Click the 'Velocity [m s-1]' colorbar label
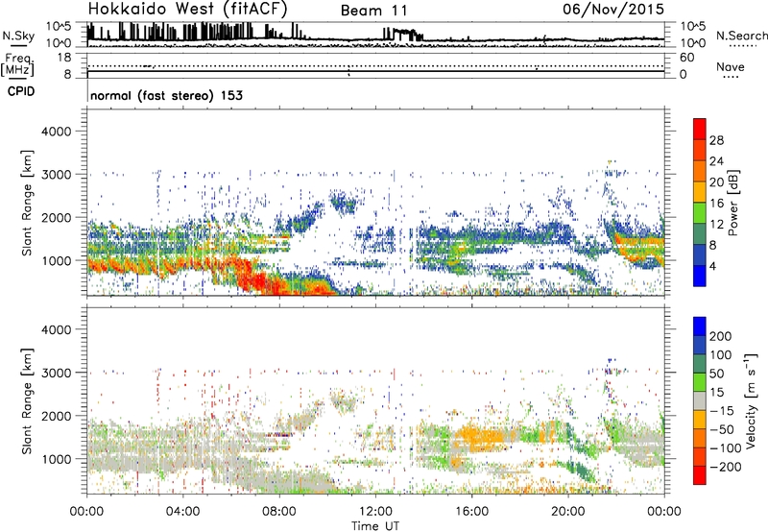Screen dimensions: 768x532 tap(751, 400)
